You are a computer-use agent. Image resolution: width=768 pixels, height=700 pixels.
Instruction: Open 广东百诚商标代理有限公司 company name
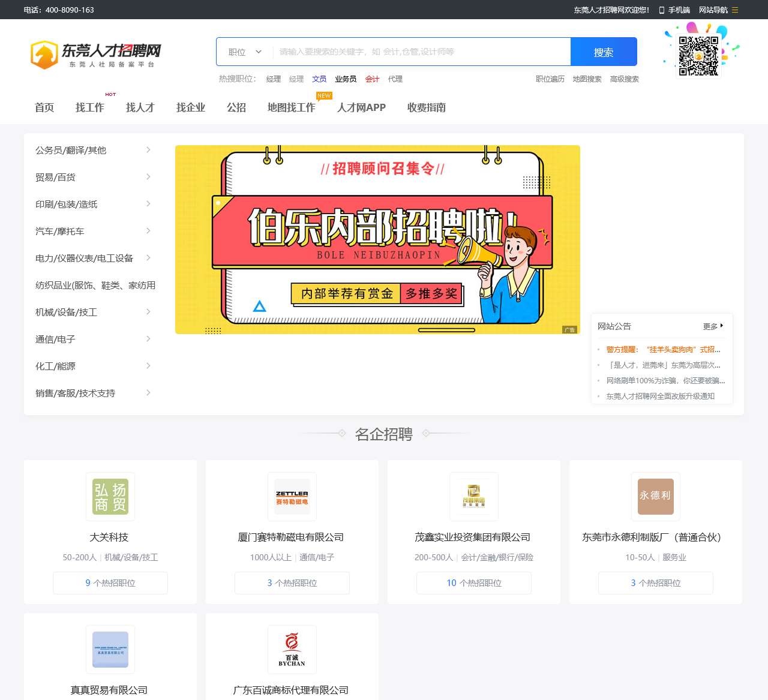coord(291,690)
